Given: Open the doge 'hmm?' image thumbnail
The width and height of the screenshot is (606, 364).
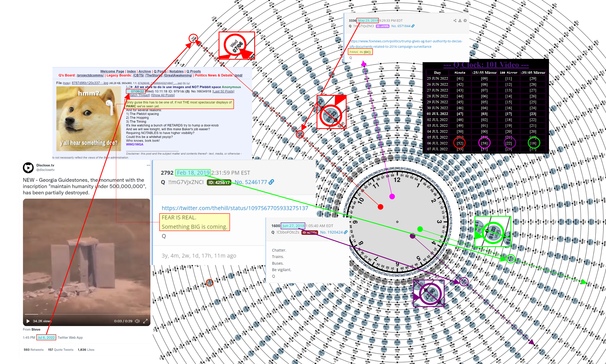Looking at the screenshot, I should [89, 119].
